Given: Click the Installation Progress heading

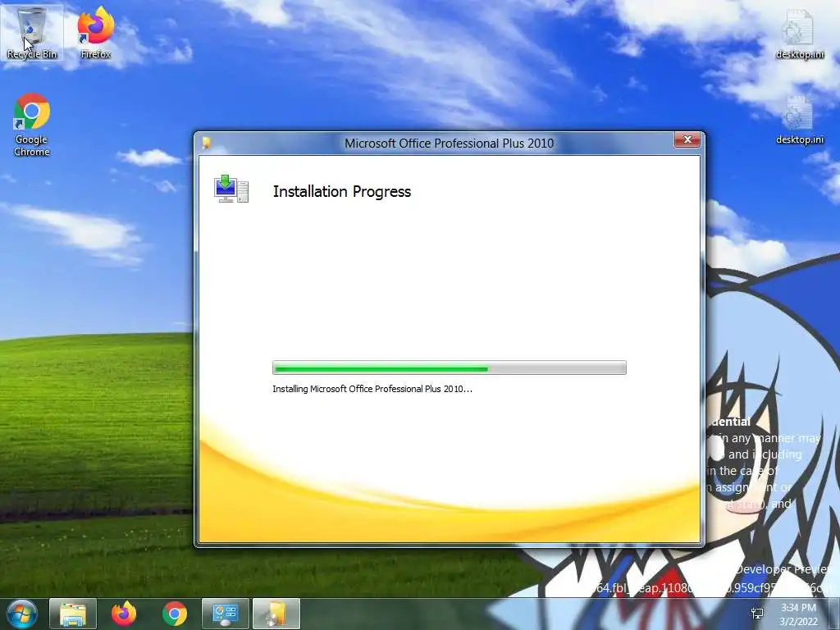Looking at the screenshot, I should point(342,192).
